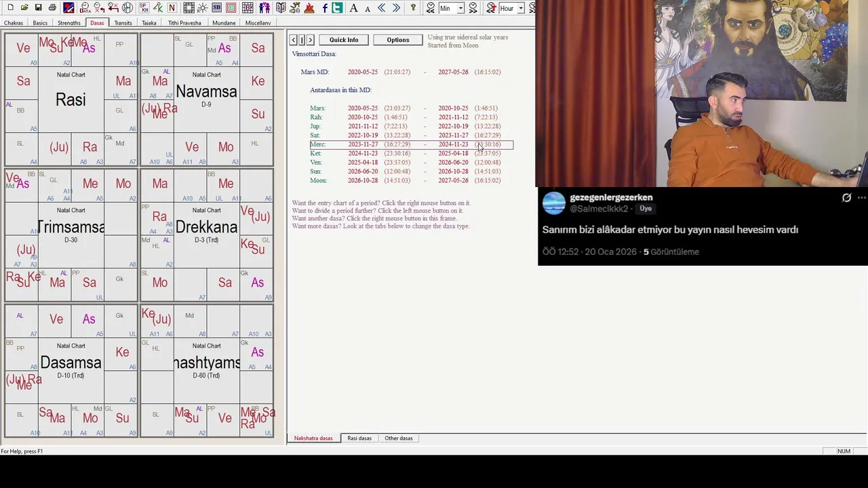Switch to the Transits tab
The width and height of the screenshot is (868, 488).
click(x=123, y=23)
